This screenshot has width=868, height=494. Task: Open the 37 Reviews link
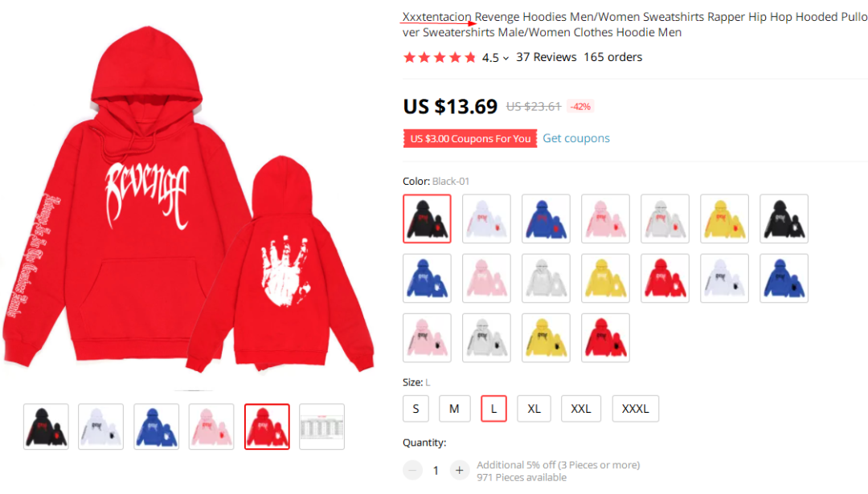tap(546, 57)
